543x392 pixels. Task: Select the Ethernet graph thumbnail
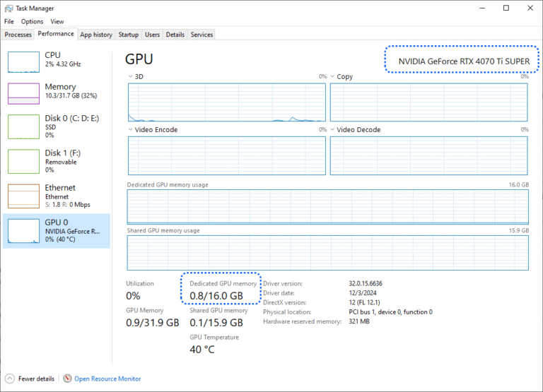click(23, 196)
